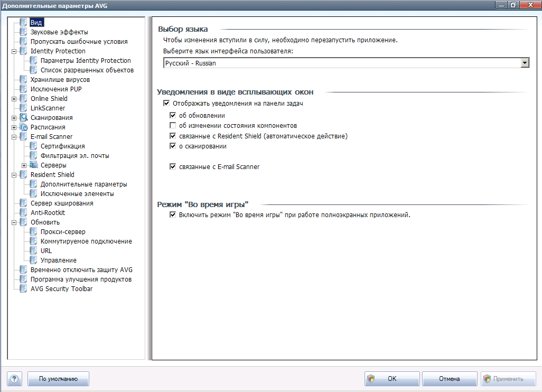Click the По умолчанию button
The height and width of the screenshot is (392, 542).
[x=59, y=379]
